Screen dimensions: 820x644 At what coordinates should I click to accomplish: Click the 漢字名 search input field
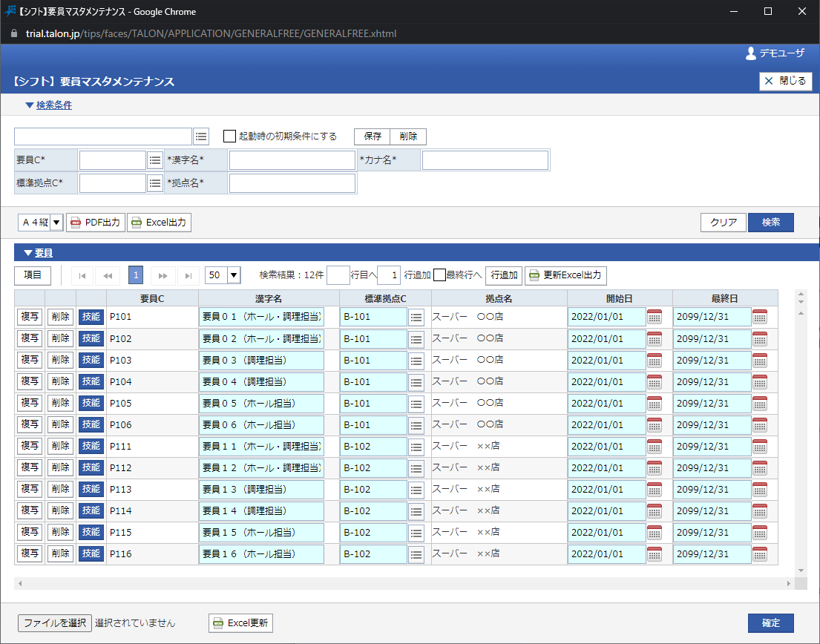pyautogui.click(x=292, y=160)
